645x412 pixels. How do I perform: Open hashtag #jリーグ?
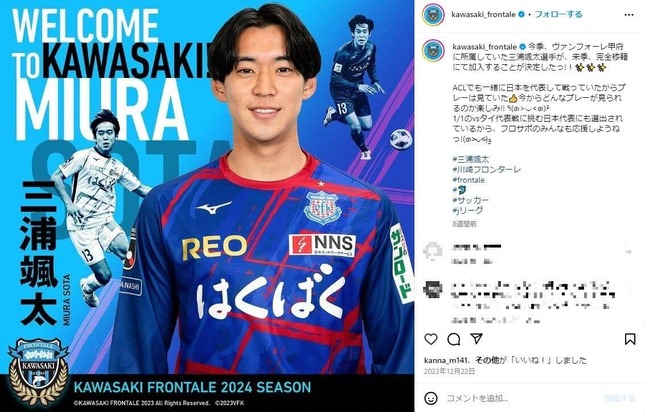click(x=468, y=211)
